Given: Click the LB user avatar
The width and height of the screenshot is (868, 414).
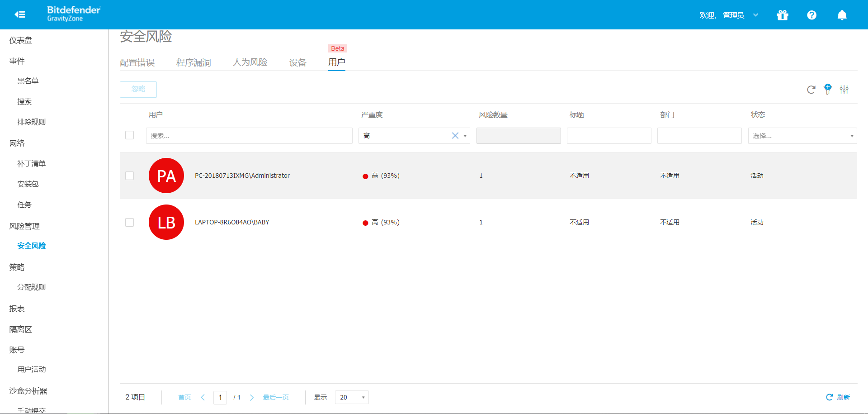Looking at the screenshot, I should (x=166, y=222).
